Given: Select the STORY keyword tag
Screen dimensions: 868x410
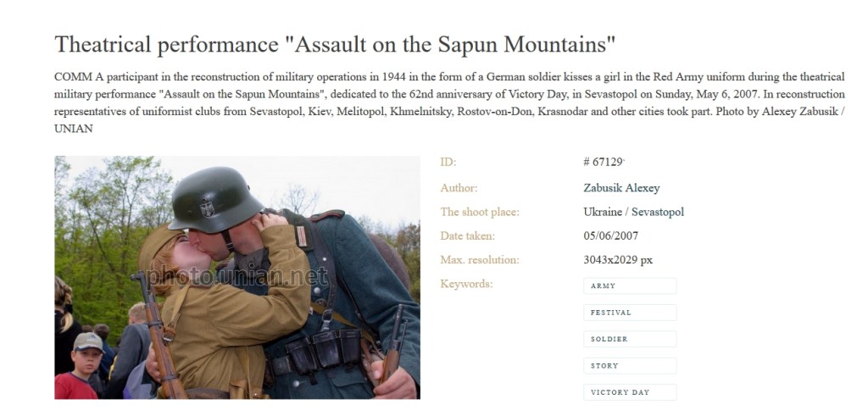Looking at the screenshot, I should click(x=629, y=366).
